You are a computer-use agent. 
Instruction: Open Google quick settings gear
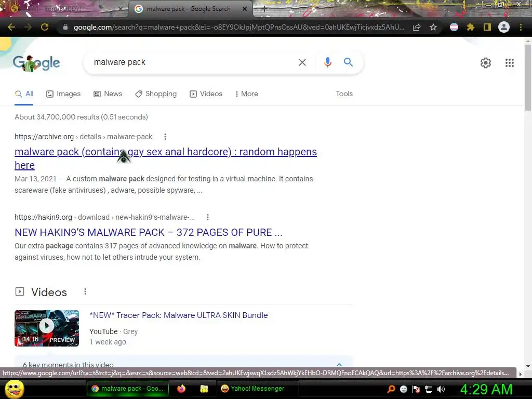(486, 63)
